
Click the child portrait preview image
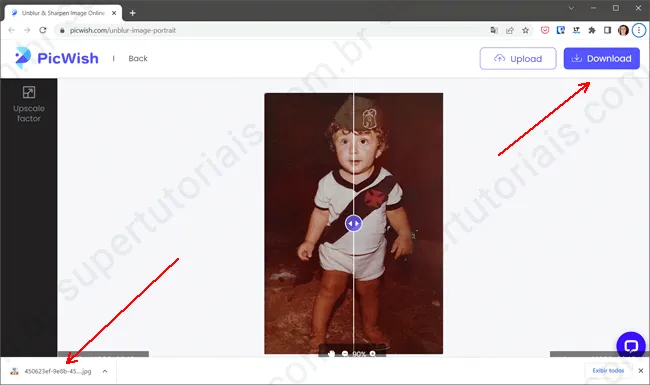click(x=354, y=223)
